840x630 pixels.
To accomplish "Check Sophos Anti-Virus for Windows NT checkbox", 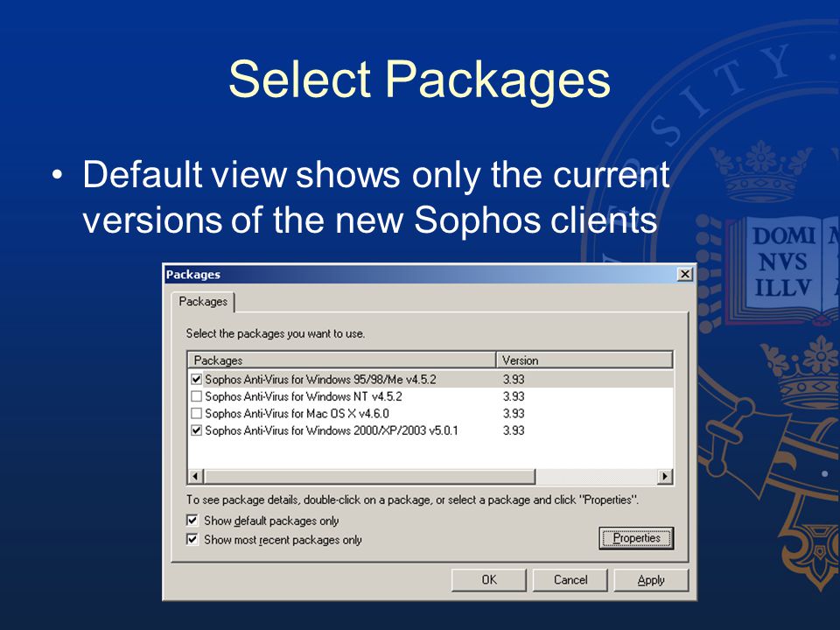I will [196, 396].
